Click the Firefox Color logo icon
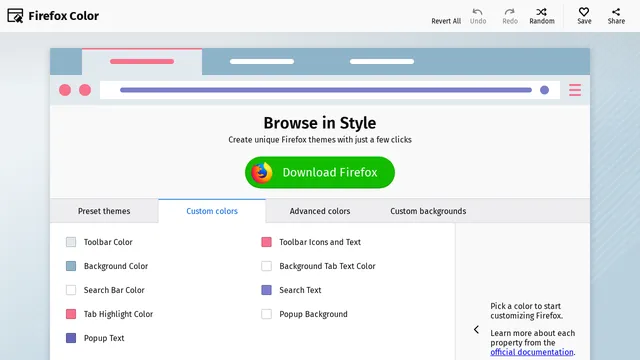This screenshot has height=360, width=640. pos(15,16)
